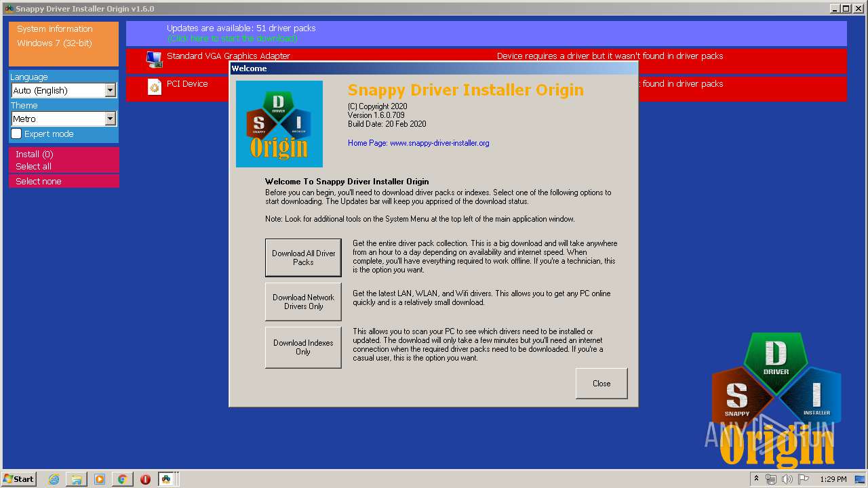
Task: Click the Windows 7 (32-bit) entry
Action: (54, 43)
